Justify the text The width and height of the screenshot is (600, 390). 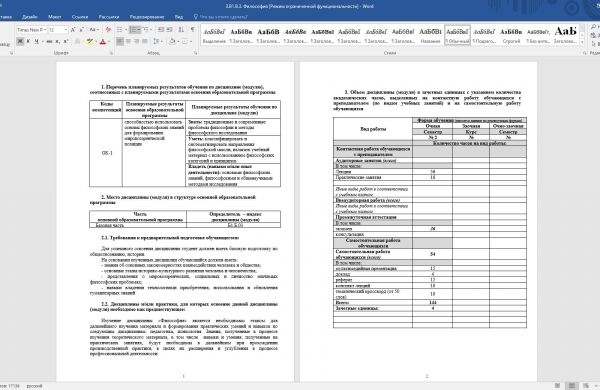tap(145, 41)
